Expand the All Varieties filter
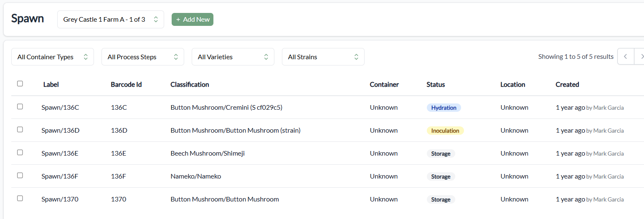The image size is (644, 219). point(233,57)
